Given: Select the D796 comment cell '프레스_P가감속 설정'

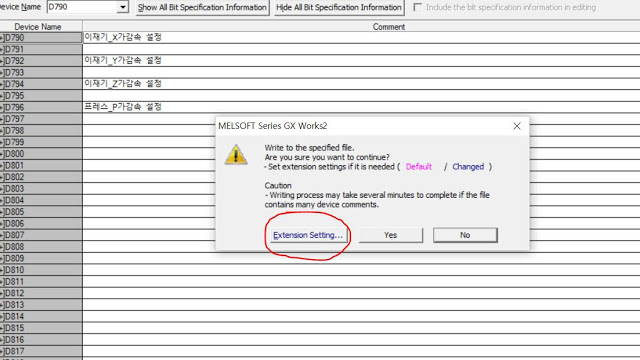Looking at the screenshot, I should [x=361, y=107].
